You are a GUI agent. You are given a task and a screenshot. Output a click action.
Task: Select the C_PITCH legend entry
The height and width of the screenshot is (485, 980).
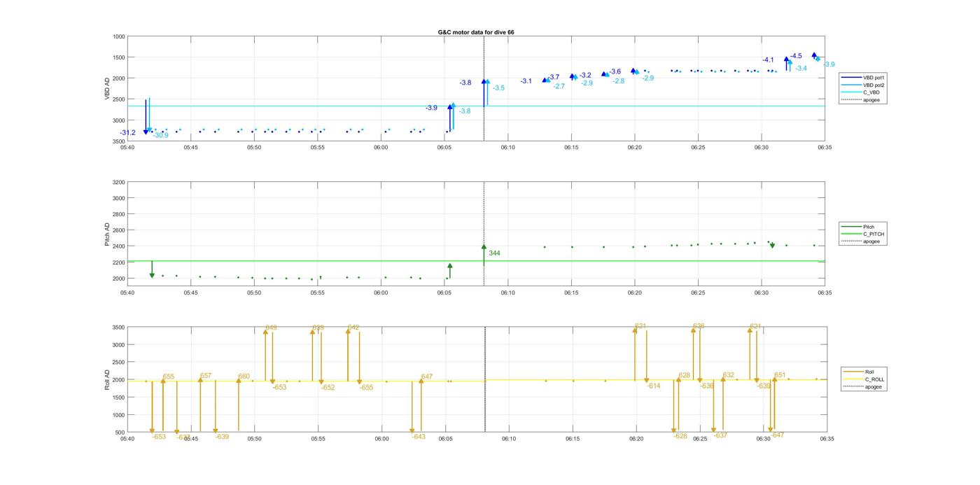pos(862,234)
